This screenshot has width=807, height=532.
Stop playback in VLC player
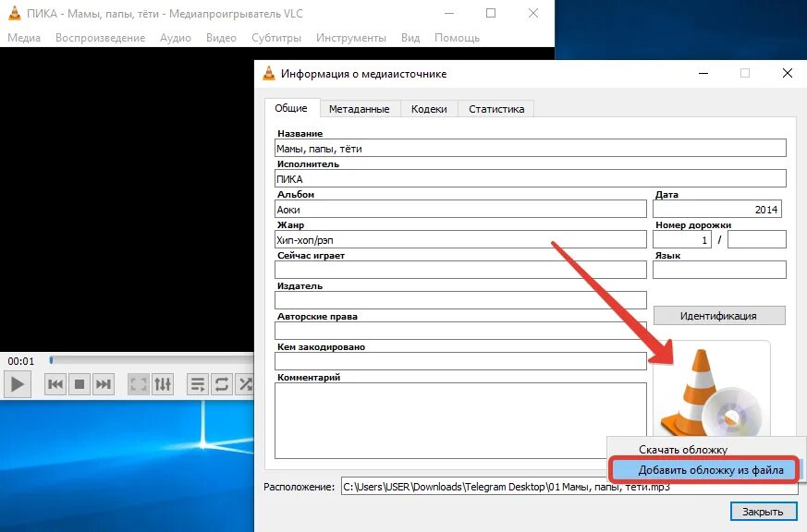tap(79, 384)
